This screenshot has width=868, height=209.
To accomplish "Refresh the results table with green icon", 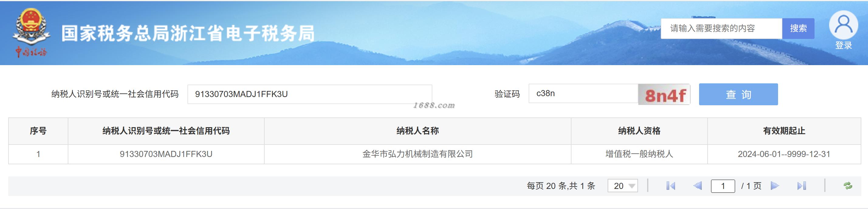I will [848, 186].
